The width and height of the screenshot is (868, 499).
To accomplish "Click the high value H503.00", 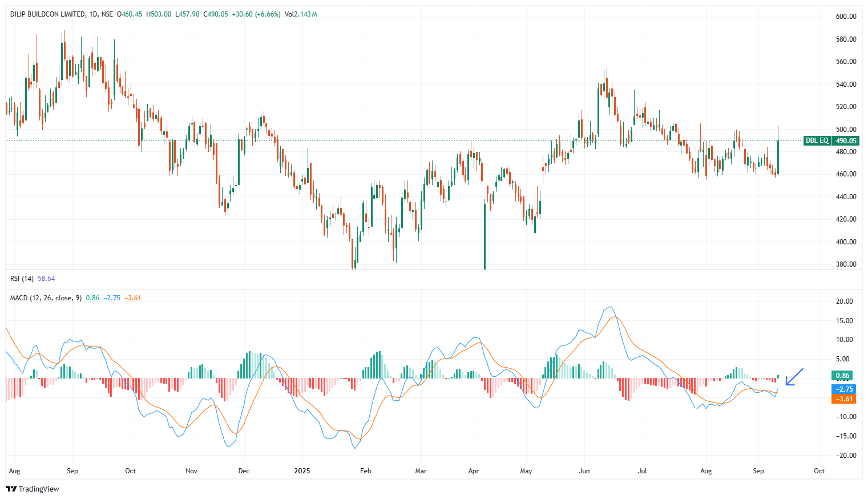I will (x=159, y=14).
